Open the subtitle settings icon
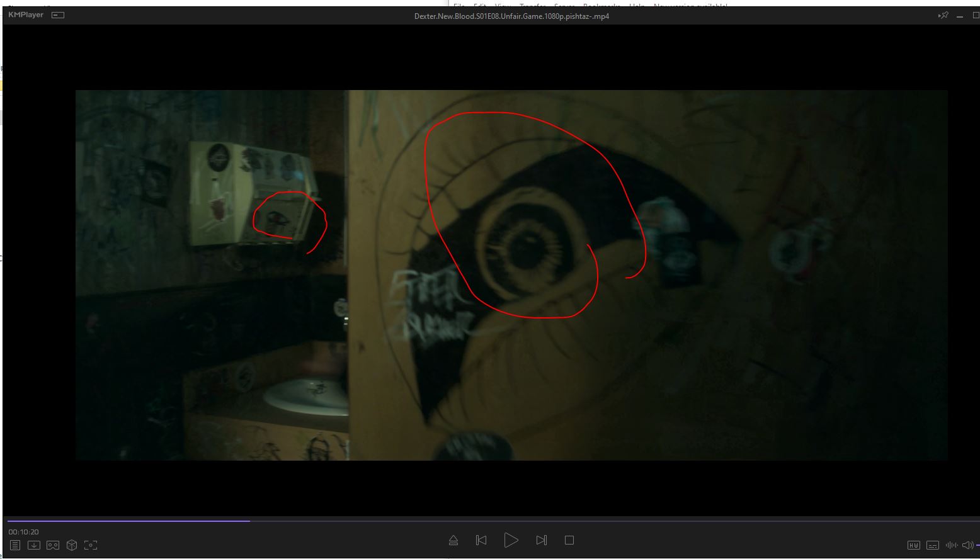The width and height of the screenshot is (980, 559). pyautogui.click(x=933, y=545)
